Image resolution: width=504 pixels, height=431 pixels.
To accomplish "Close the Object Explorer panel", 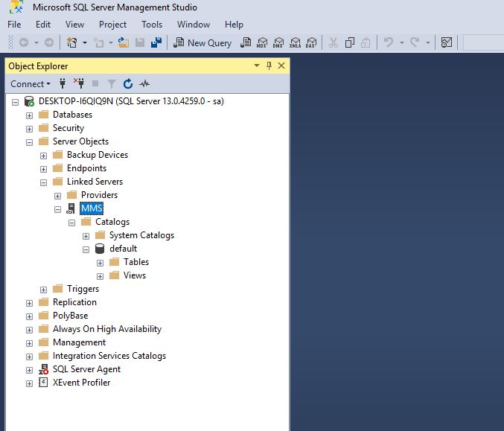I will [281, 66].
